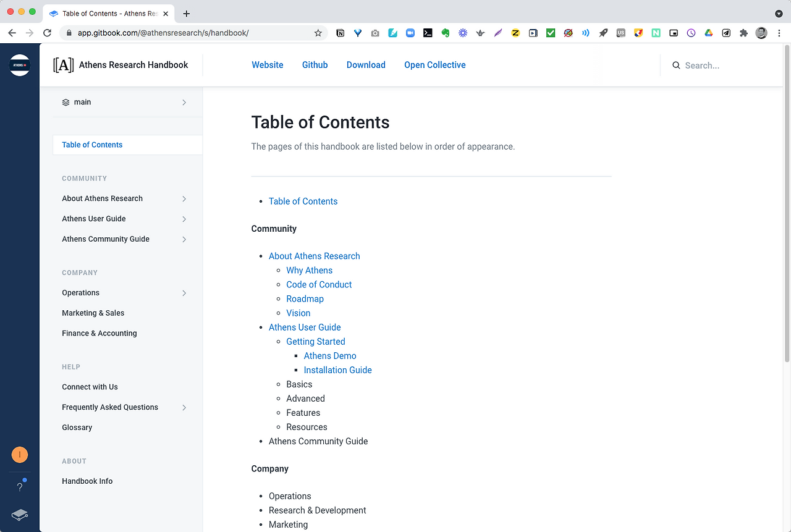Viewport: 791px width, 532px height.
Task: Follow the Installation Guide link
Action: click(338, 369)
